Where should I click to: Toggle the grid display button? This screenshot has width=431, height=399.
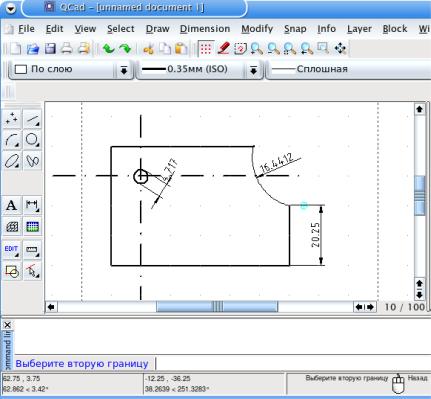[x=206, y=49]
